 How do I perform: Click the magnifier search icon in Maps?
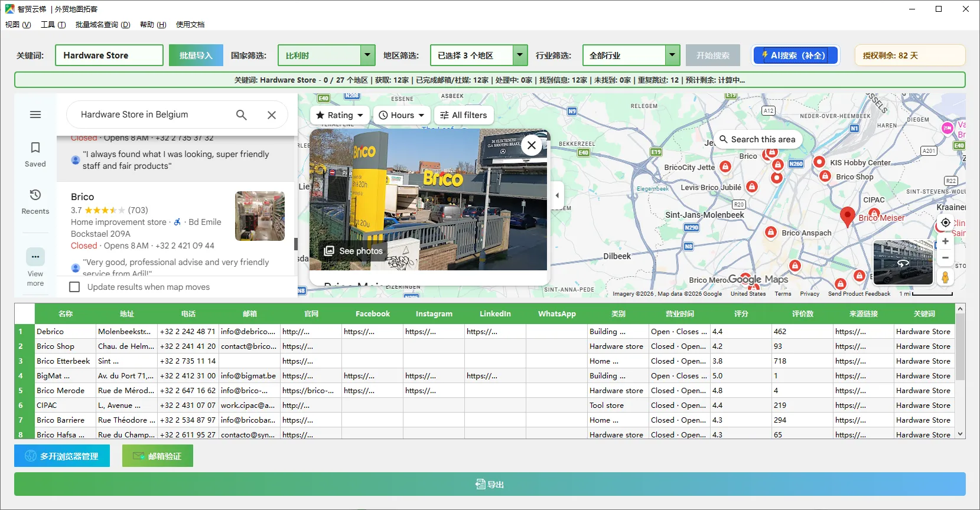(242, 115)
